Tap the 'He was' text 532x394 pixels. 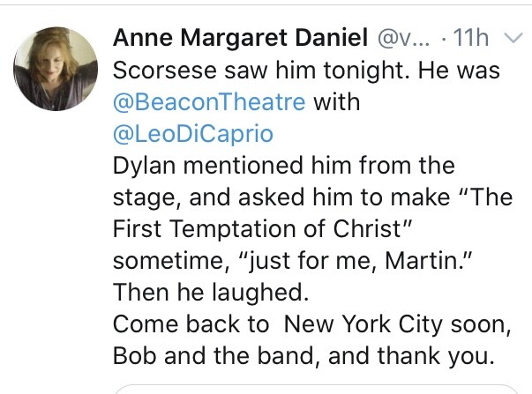point(459,71)
